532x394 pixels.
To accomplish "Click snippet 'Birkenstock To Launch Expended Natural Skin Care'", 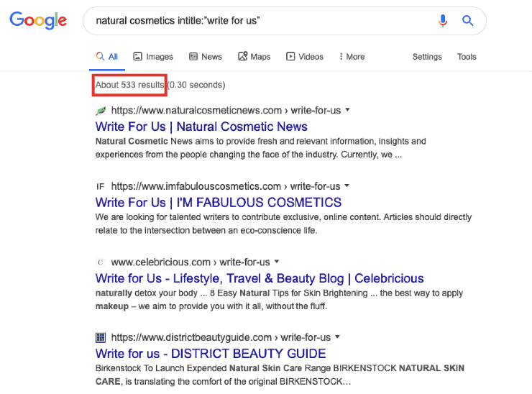I will tap(280, 375).
